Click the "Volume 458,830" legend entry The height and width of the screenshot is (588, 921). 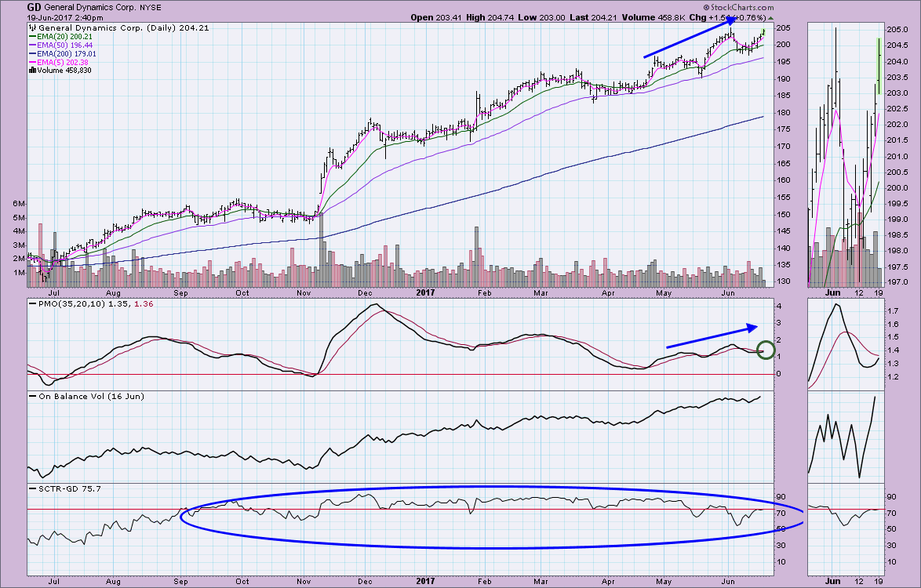pos(64,71)
